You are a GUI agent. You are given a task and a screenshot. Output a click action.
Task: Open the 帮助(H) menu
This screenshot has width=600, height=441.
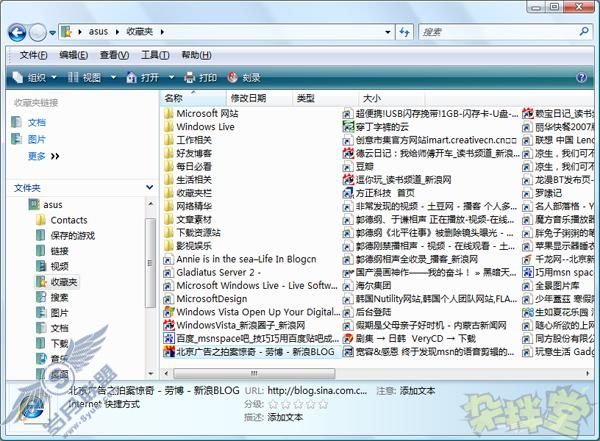pyautogui.click(x=196, y=56)
